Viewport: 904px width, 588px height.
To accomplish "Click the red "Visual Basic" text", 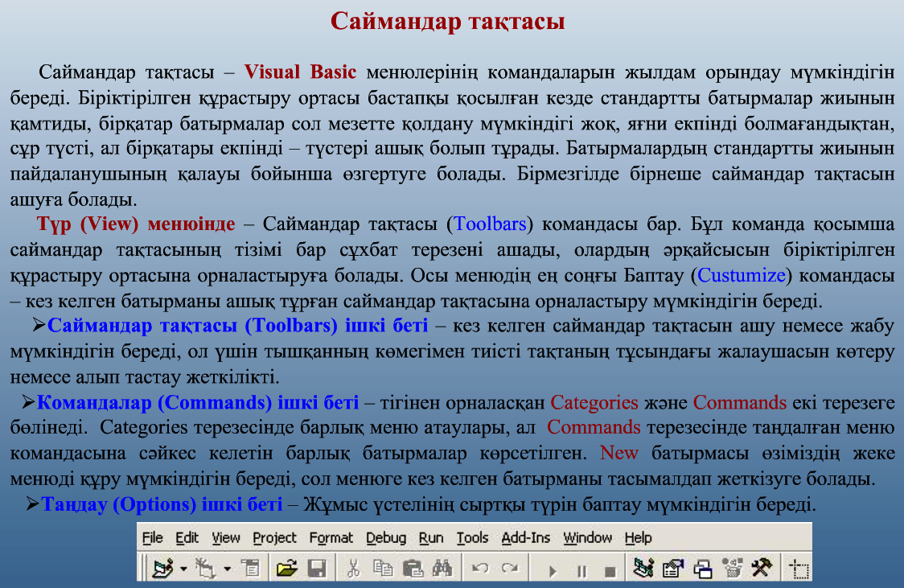I will tap(300, 72).
